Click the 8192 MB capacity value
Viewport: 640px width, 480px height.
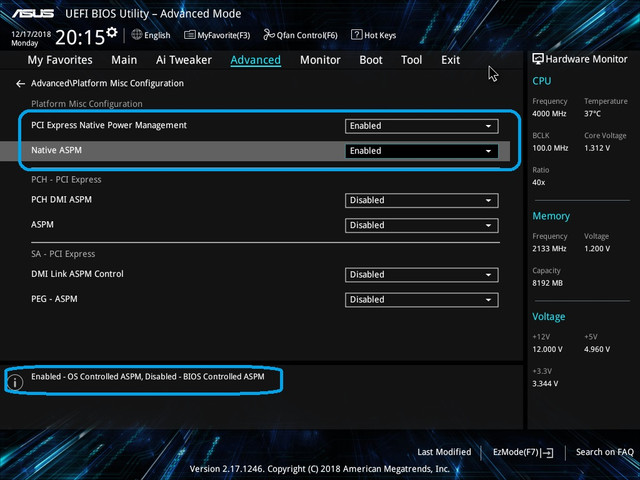pos(547,283)
